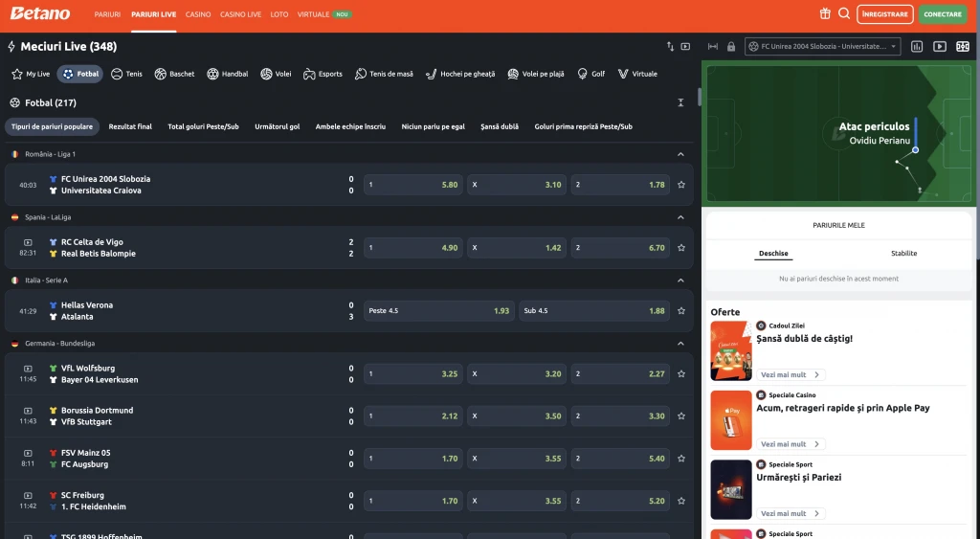Viewport: 980px width, 539px height.
Task: Click the search magnifier icon
Action: click(x=844, y=13)
